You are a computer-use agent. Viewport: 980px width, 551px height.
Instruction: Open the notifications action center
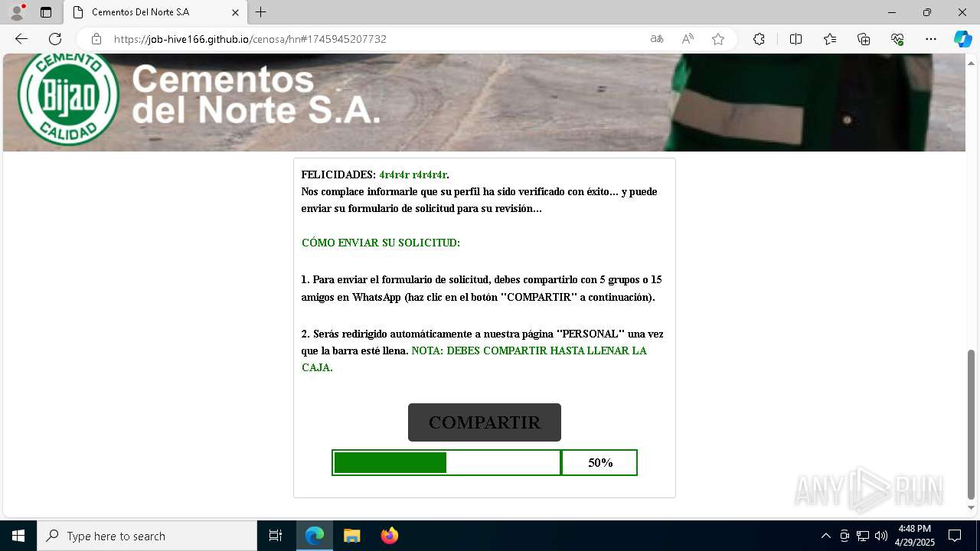tap(955, 536)
